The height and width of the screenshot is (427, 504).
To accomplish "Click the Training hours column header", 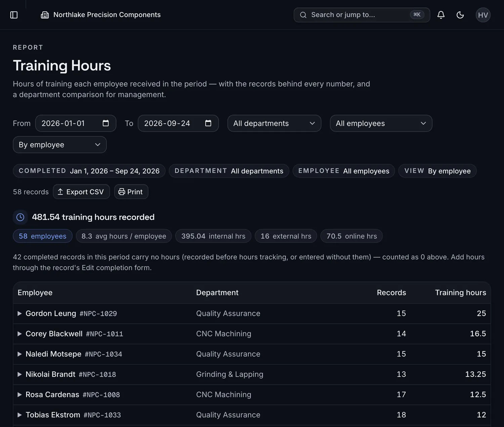I will 461,293.
